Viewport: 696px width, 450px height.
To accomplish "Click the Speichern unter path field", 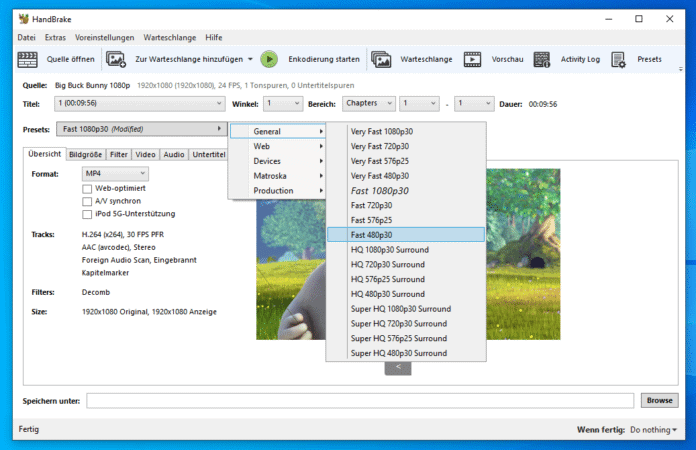I will [360, 400].
